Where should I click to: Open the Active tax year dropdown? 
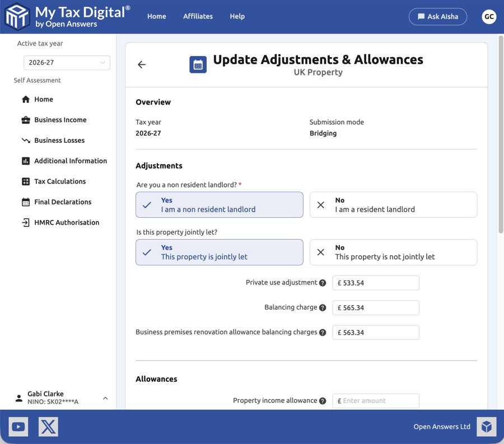pos(66,62)
